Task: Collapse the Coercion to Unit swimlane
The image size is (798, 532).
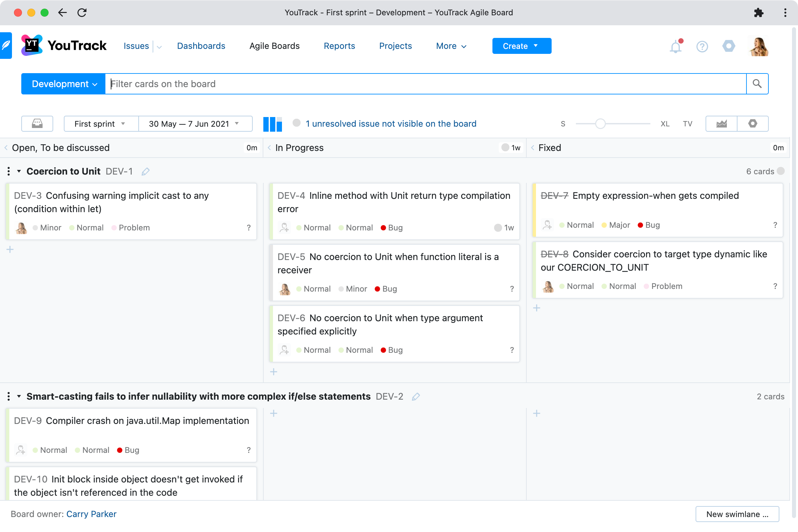Action: click(19, 171)
